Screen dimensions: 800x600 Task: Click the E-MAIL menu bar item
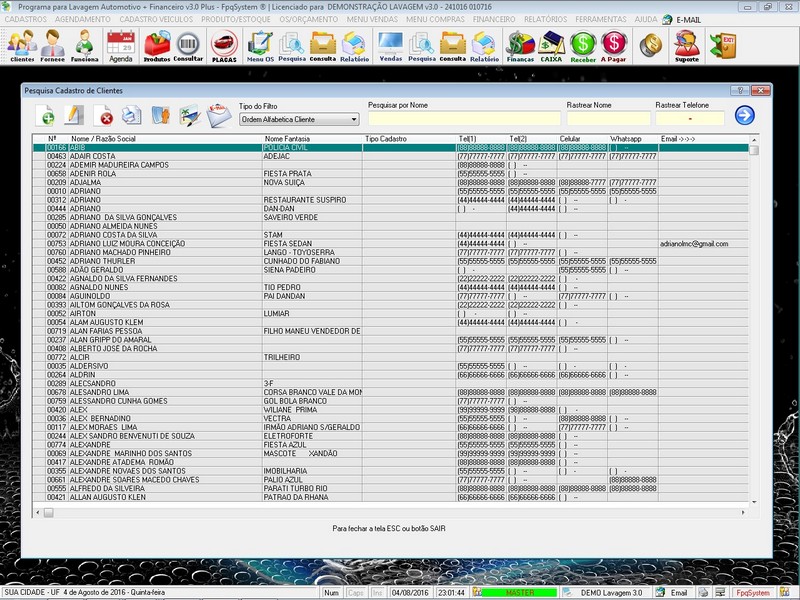[x=682, y=20]
